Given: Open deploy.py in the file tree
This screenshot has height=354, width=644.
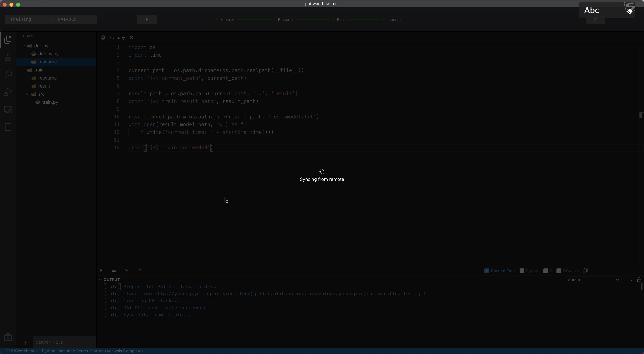Looking at the screenshot, I should [48, 54].
